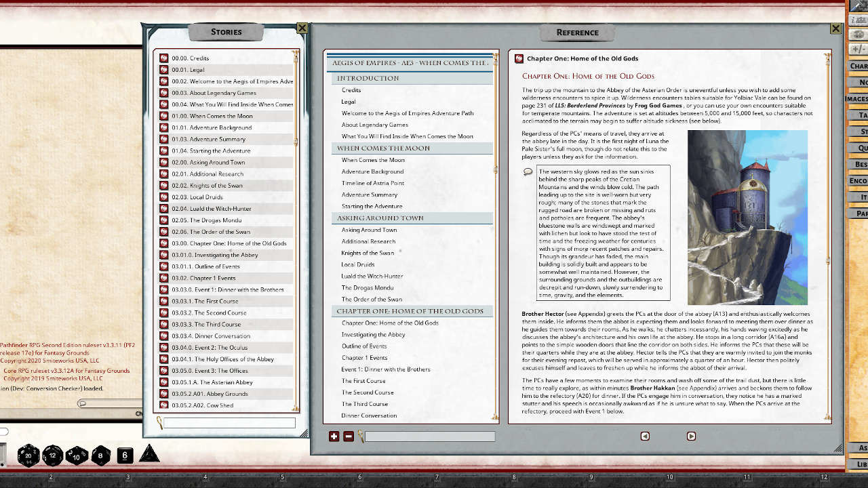Click the story icon beside Chapter One title
Viewport: 868px width, 488px height.
click(x=519, y=59)
